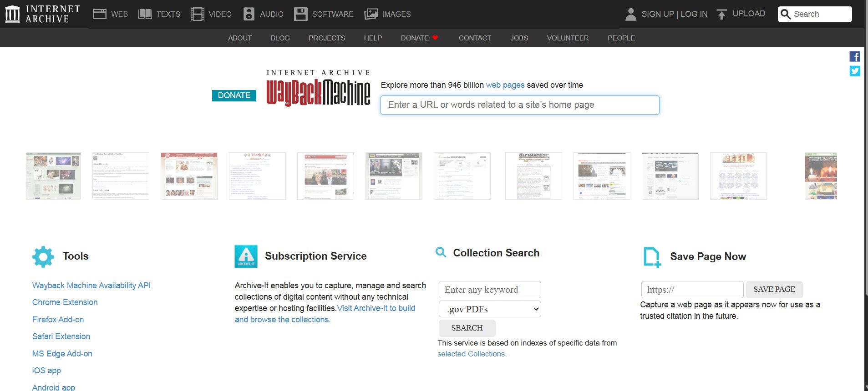Open the BLOG menu item
Screen dimensions: 868x391
tap(280, 38)
